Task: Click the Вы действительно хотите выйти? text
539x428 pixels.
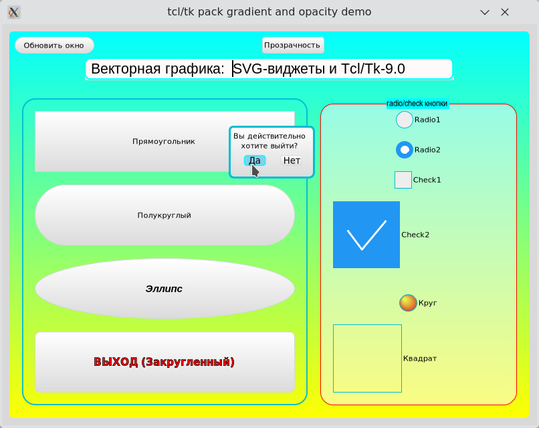Action: pos(269,141)
